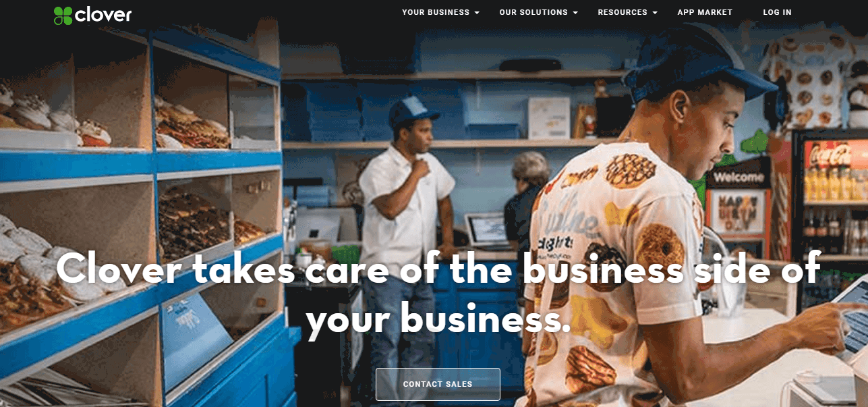This screenshot has height=407, width=868.
Task: Click the white clover wordmark text
Action: tap(103, 14)
